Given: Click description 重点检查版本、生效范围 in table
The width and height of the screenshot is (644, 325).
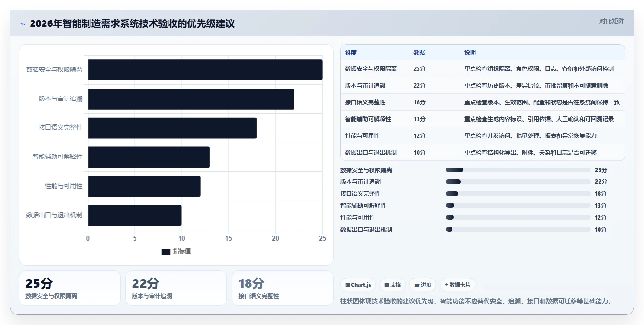Looking at the screenshot, I should pos(542,102).
